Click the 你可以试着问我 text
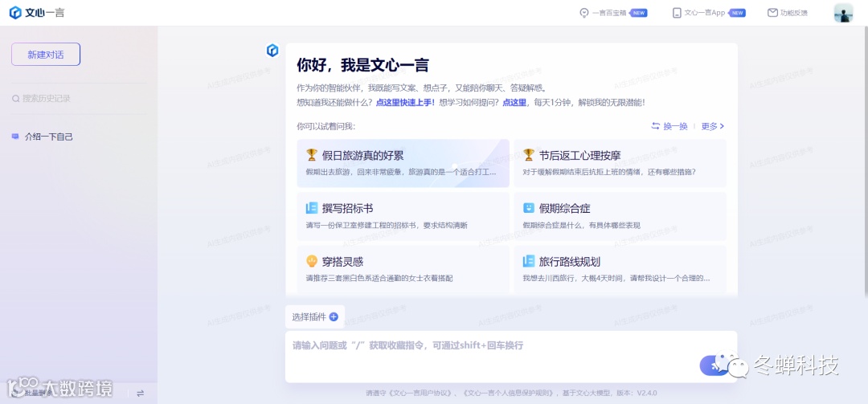 [326, 126]
